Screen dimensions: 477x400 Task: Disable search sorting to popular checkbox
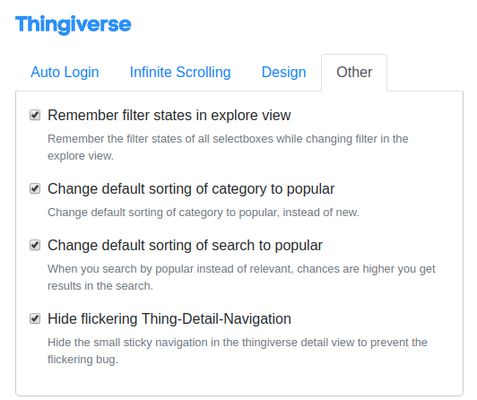[x=35, y=245]
